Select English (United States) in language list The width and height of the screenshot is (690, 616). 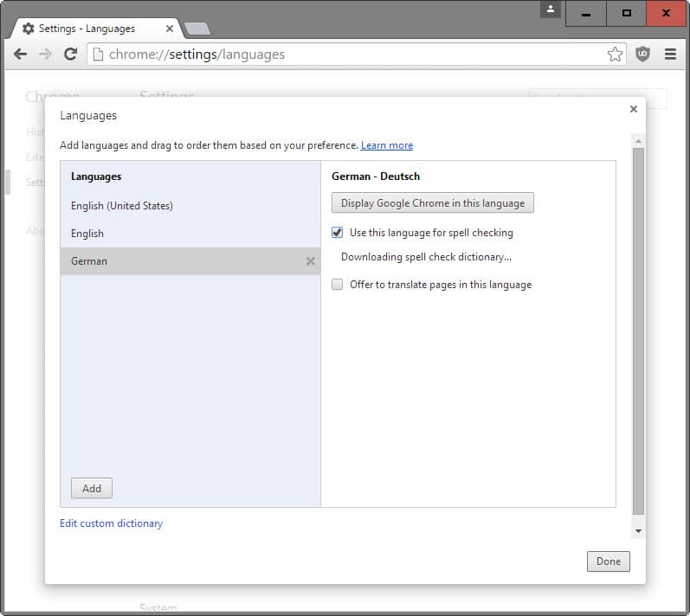190,206
